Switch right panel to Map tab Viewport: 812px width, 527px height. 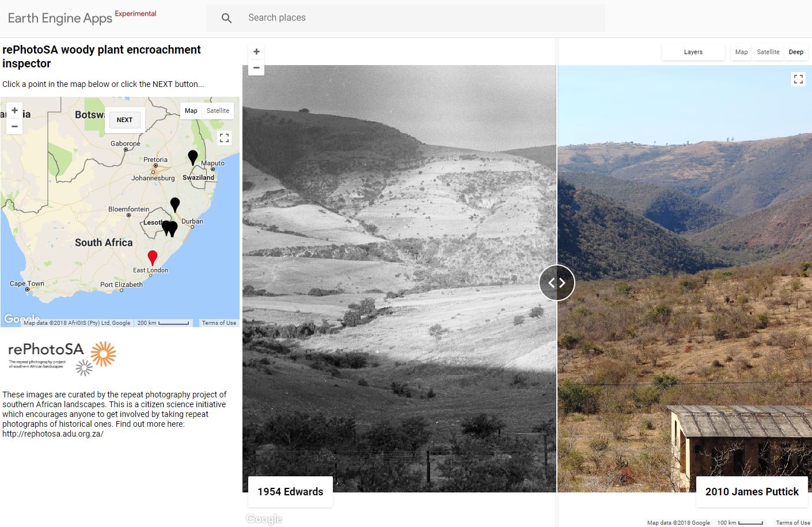coord(741,52)
